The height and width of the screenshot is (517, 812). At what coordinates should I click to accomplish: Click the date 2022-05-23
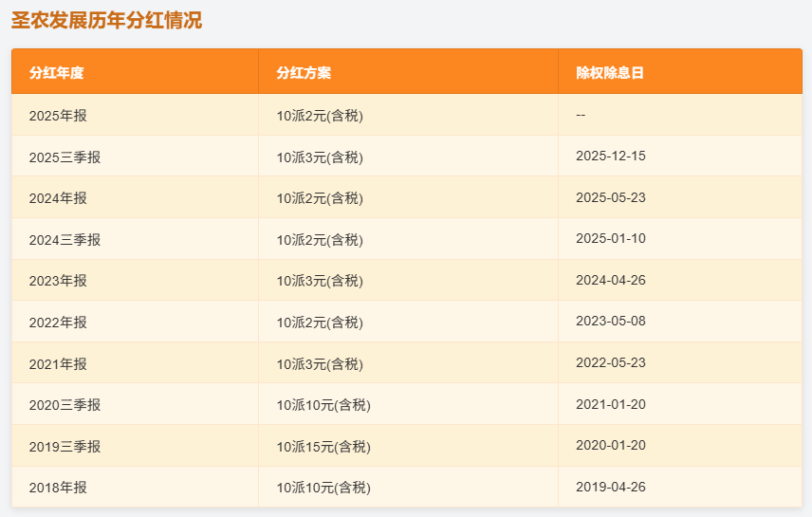611,362
